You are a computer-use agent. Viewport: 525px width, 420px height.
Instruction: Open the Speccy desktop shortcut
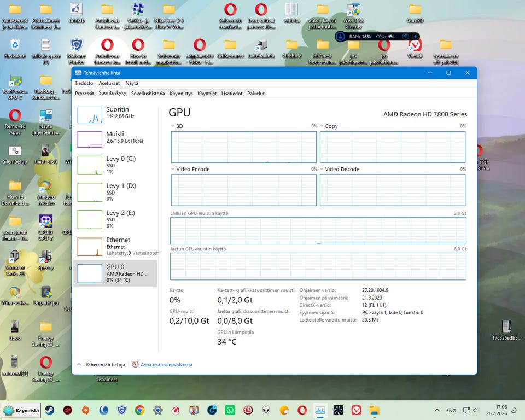(x=46, y=260)
